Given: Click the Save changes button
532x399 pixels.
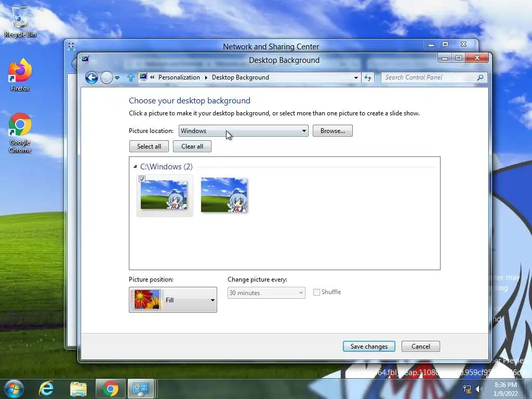Looking at the screenshot, I should pos(369,347).
